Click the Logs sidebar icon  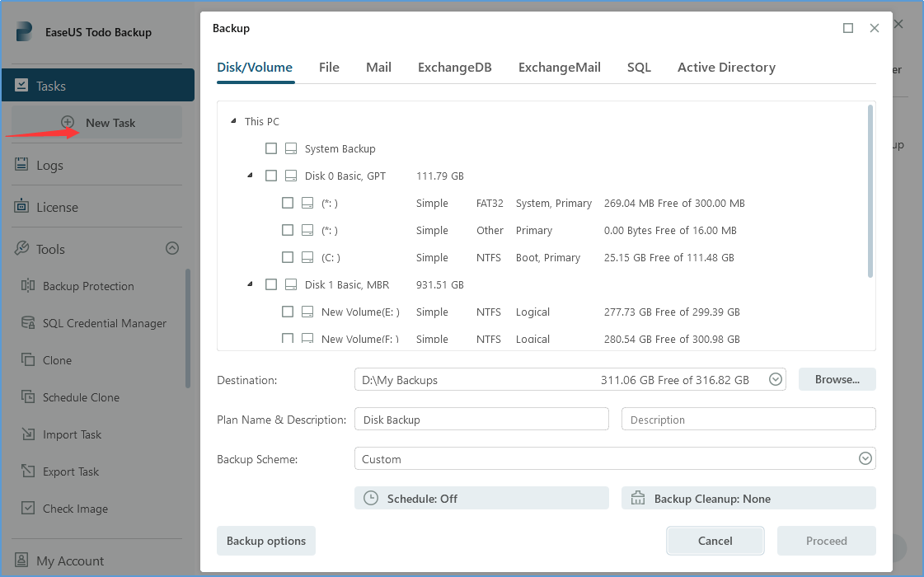[22, 165]
